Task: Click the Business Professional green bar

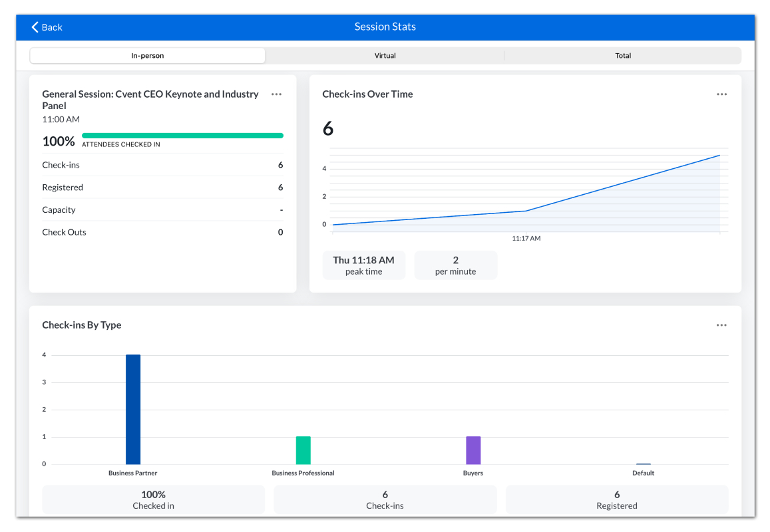Action: tap(303, 450)
